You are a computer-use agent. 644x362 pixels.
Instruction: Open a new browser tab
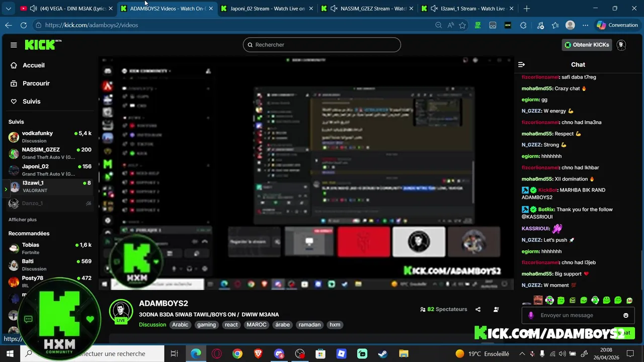pyautogui.click(x=526, y=9)
